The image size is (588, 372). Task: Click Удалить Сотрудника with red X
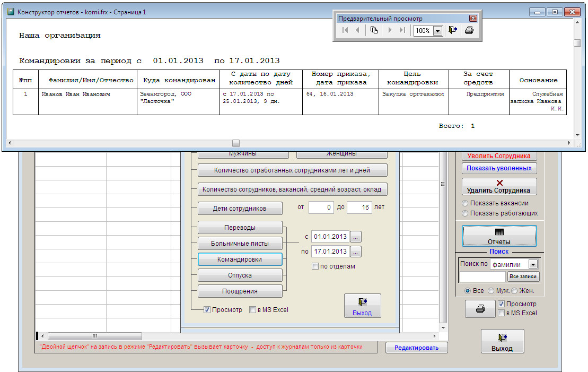pyautogui.click(x=499, y=186)
